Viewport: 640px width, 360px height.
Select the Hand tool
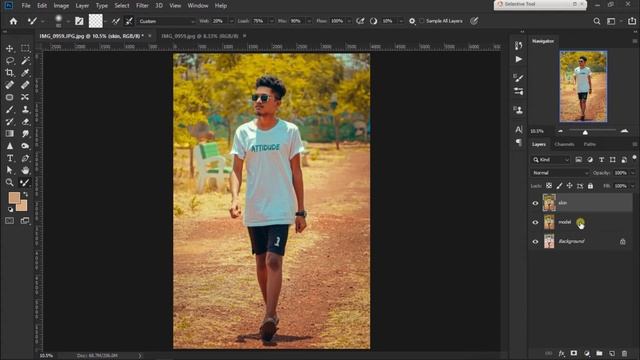25,170
